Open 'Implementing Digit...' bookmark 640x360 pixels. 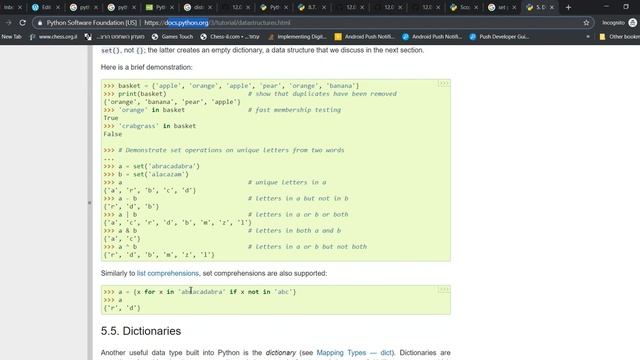[x=297, y=37]
